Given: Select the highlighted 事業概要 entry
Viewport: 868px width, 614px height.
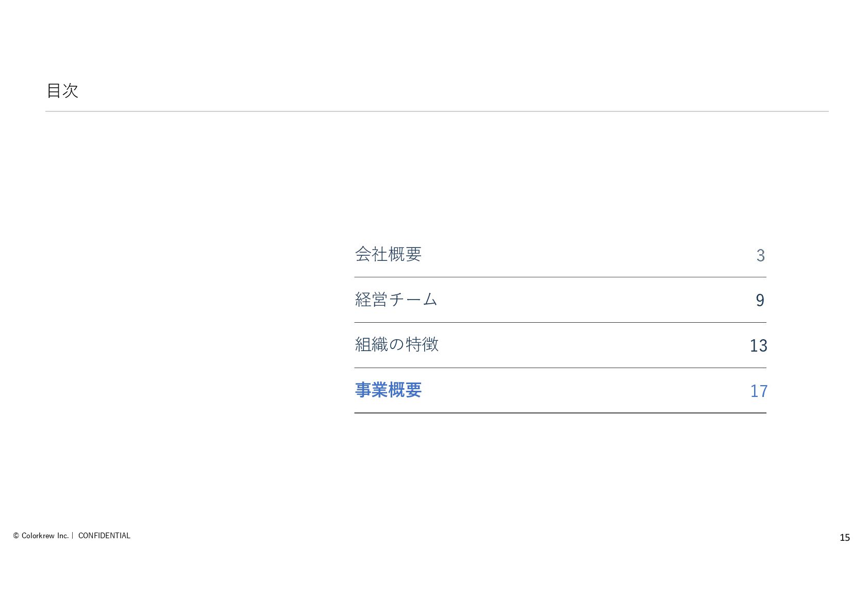Looking at the screenshot, I should click(x=388, y=390).
